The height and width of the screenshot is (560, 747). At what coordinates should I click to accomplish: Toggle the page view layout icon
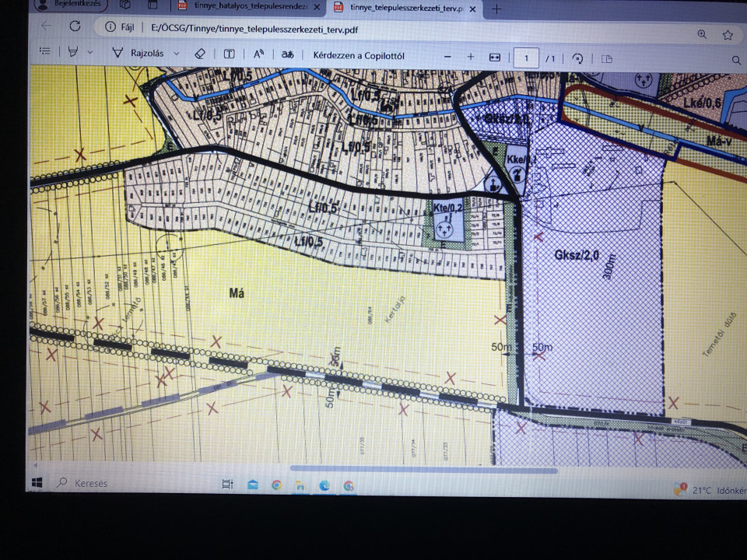pos(608,59)
